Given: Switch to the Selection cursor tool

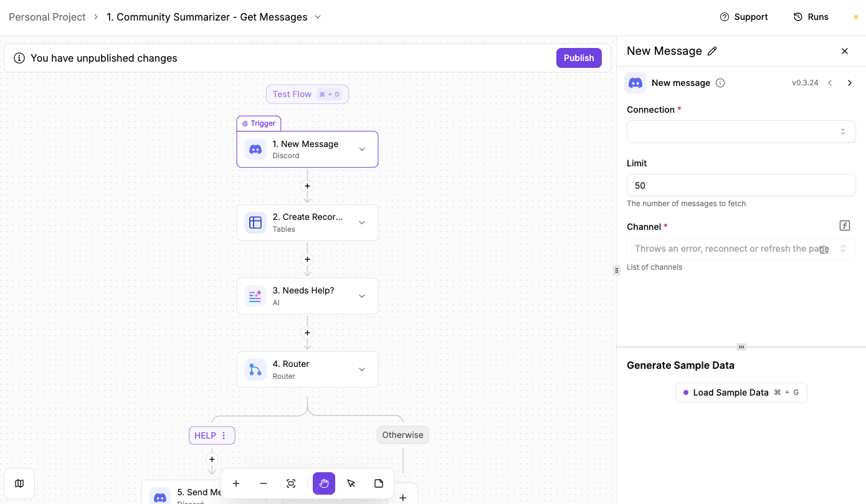Looking at the screenshot, I should pyautogui.click(x=351, y=483).
